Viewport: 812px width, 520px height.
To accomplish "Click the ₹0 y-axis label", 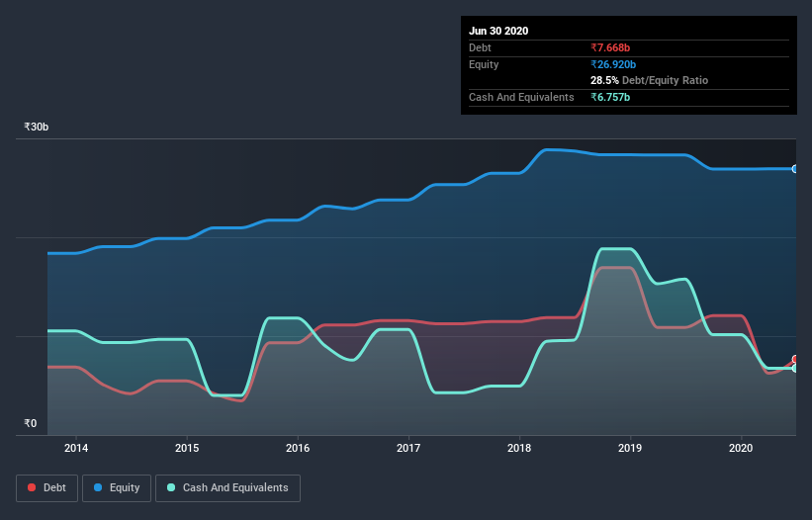I will 31,423.
